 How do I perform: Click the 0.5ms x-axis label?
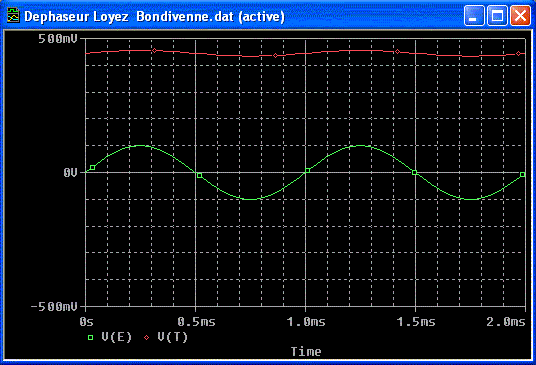tap(197, 322)
